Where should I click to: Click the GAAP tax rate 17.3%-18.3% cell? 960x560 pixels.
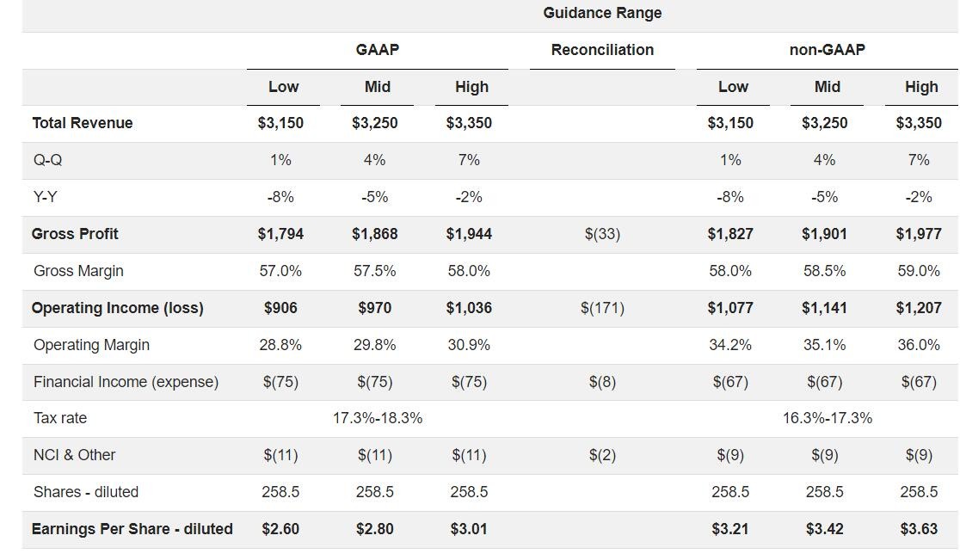pyautogui.click(x=378, y=418)
